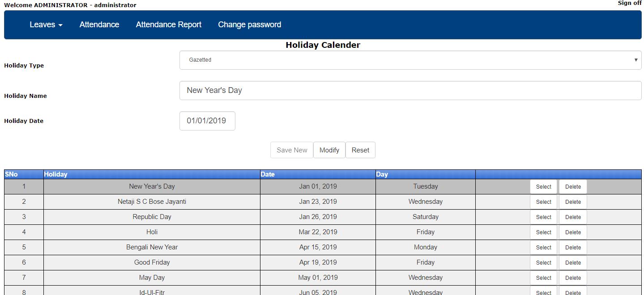Click the Reset button

(360, 150)
